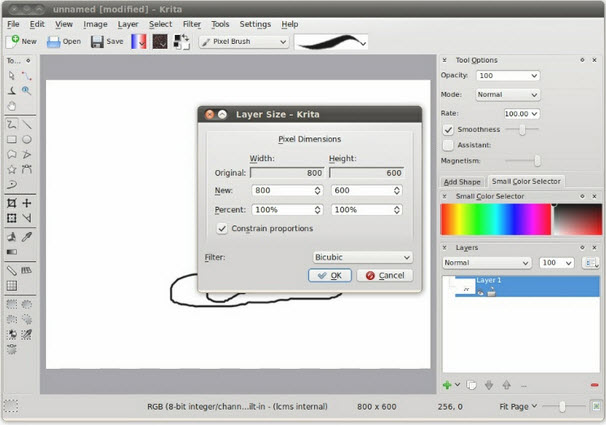The height and width of the screenshot is (427, 606).
Task: Open the Fit Page zoom dropdown
Action: tap(518, 407)
